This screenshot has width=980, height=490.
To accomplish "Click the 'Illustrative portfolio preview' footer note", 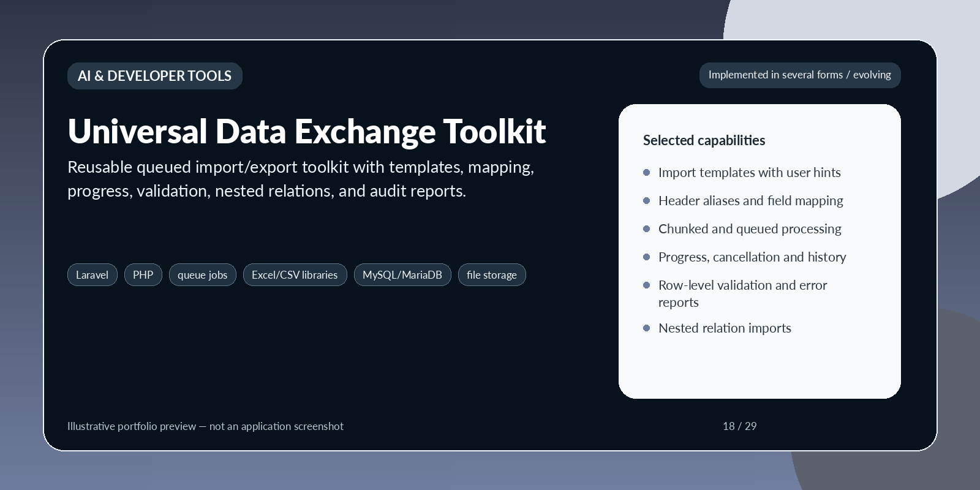I will (x=205, y=426).
